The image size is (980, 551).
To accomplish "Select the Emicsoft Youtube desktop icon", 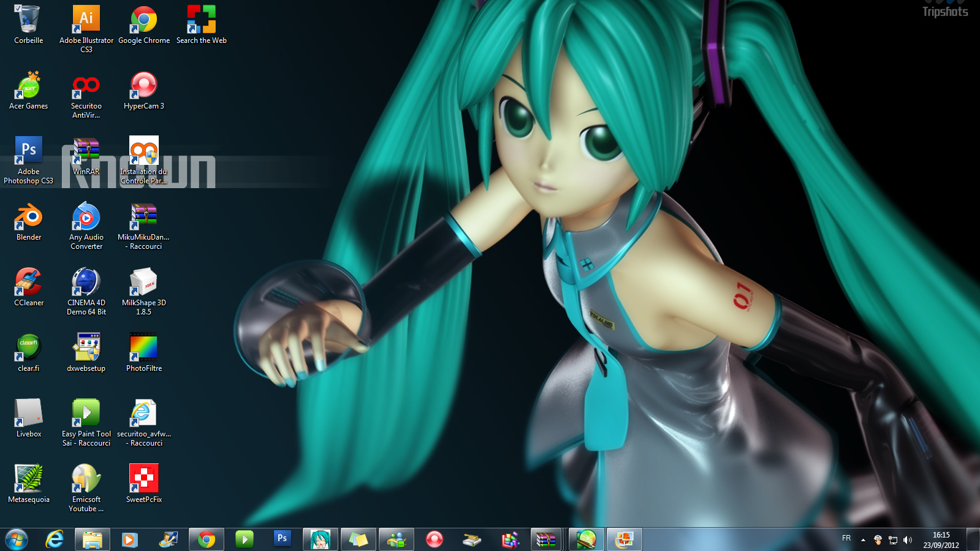I will [x=86, y=488].
